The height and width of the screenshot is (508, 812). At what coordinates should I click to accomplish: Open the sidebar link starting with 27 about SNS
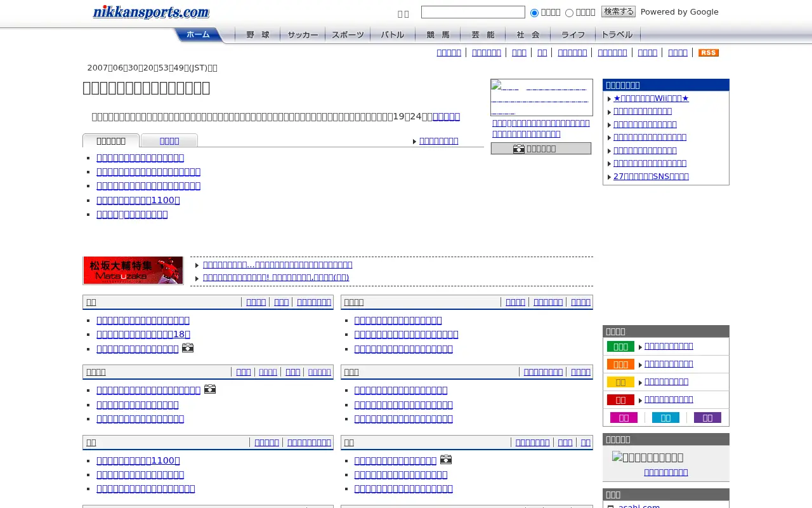[x=651, y=177]
